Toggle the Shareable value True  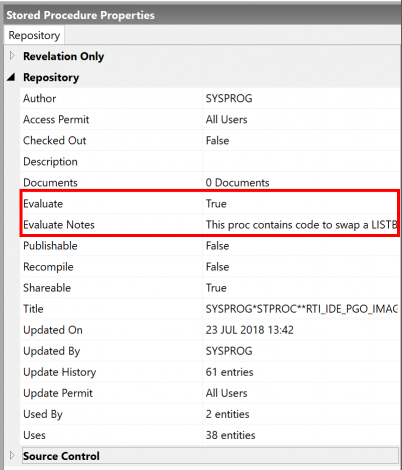click(x=216, y=288)
